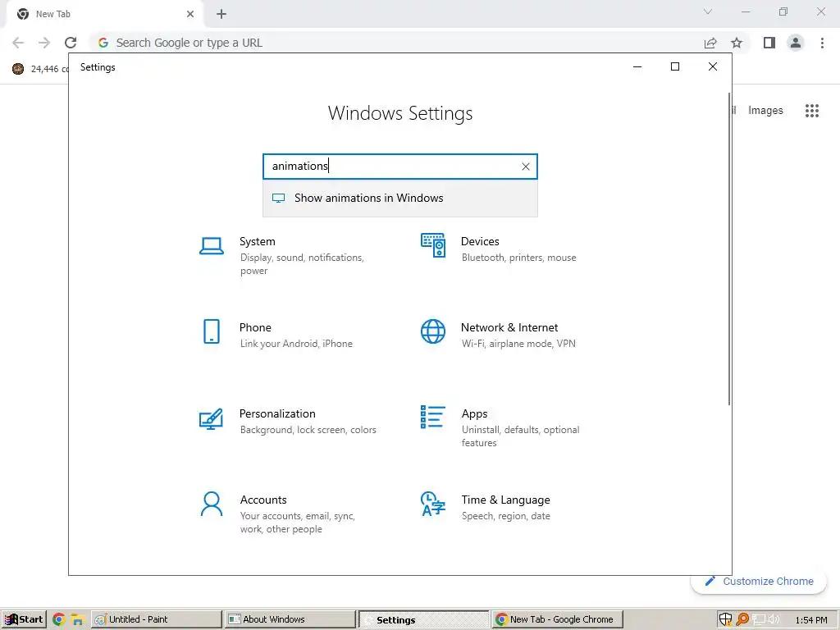Bookmark this tab with the star icon
Viewport: 840px width, 630px height.
coord(737,43)
